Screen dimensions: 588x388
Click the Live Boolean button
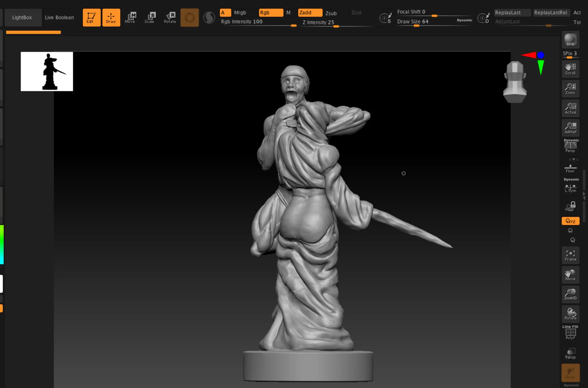pos(59,17)
